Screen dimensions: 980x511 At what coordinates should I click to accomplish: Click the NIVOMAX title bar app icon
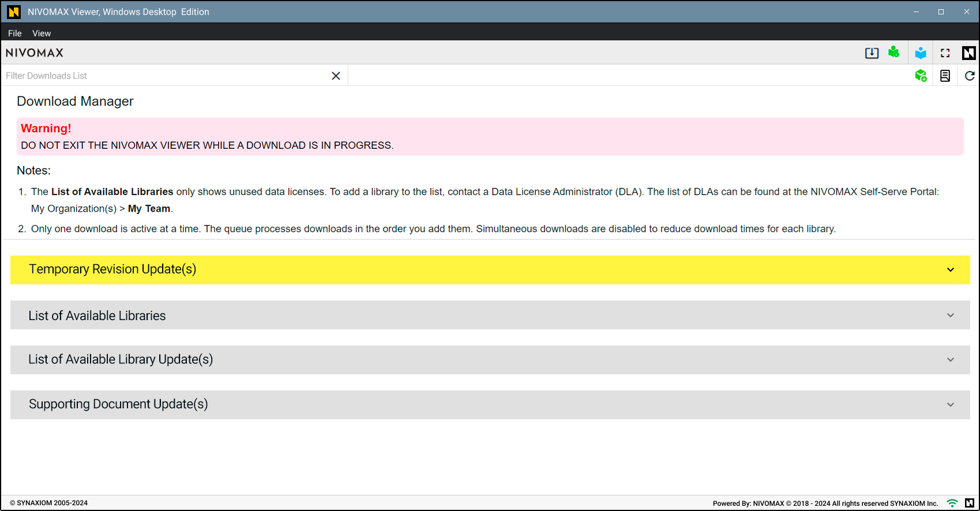pyautogui.click(x=14, y=12)
